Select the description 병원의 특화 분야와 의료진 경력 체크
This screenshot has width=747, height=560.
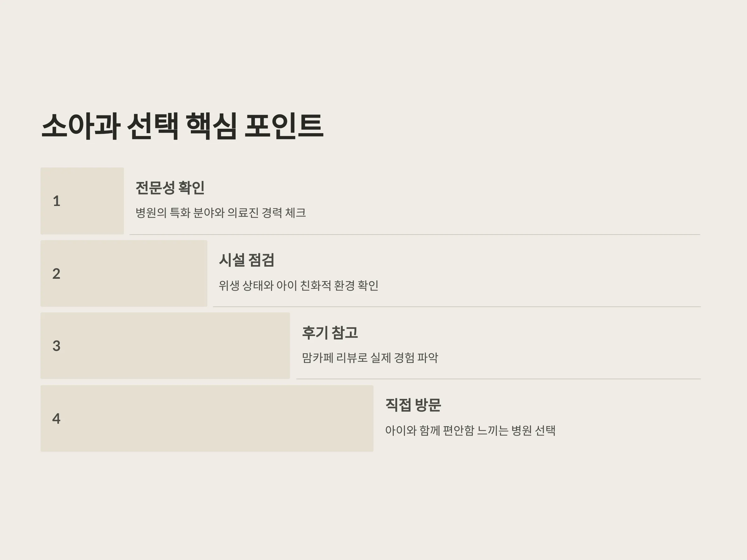[220, 213]
